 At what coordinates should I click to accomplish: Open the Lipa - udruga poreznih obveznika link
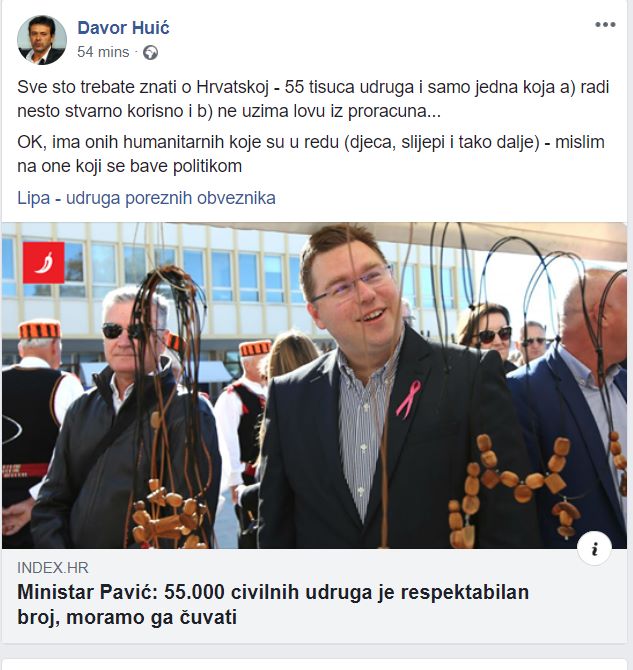click(146, 198)
